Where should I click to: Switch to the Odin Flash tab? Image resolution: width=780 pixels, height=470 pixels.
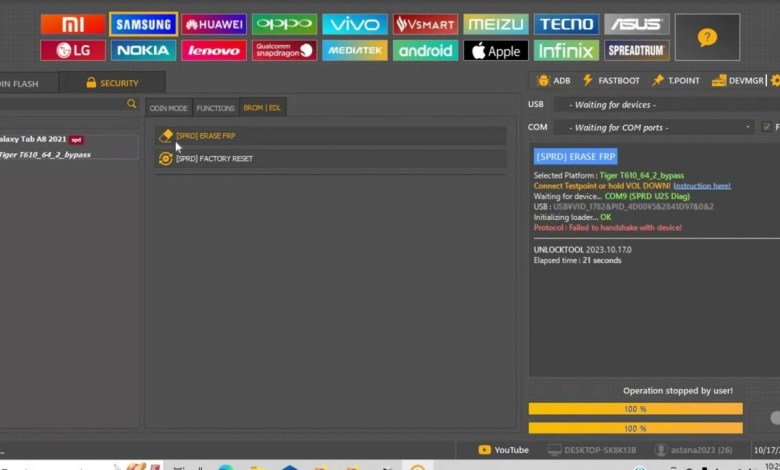(x=27, y=83)
